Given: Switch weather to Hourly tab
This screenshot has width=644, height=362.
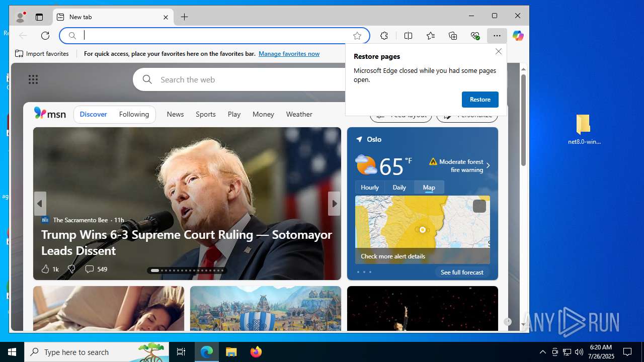Looking at the screenshot, I should click(370, 187).
